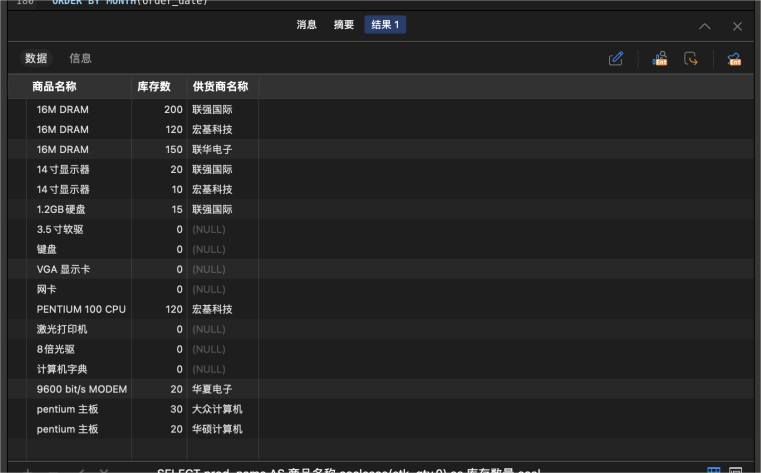Select 14 寸显示器 in the 联强国际 row
This screenshot has width=761, height=473.
(x=63, y=169)
